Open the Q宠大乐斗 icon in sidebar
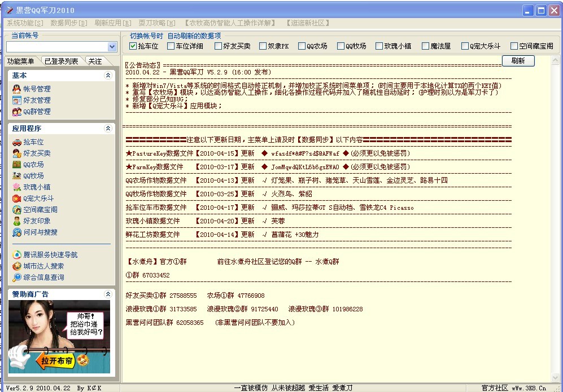Image resolution: width=563 pixels, height=392 pixels. tap(16, 199)
